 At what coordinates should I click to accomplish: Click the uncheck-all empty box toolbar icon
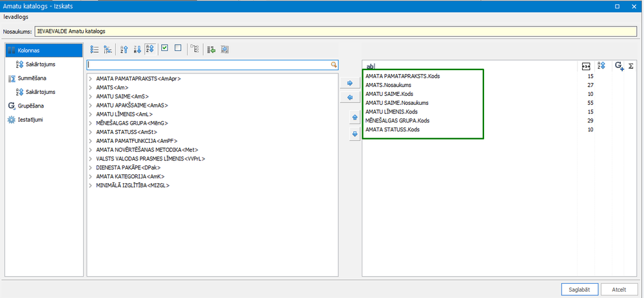[x=178, y=48]
